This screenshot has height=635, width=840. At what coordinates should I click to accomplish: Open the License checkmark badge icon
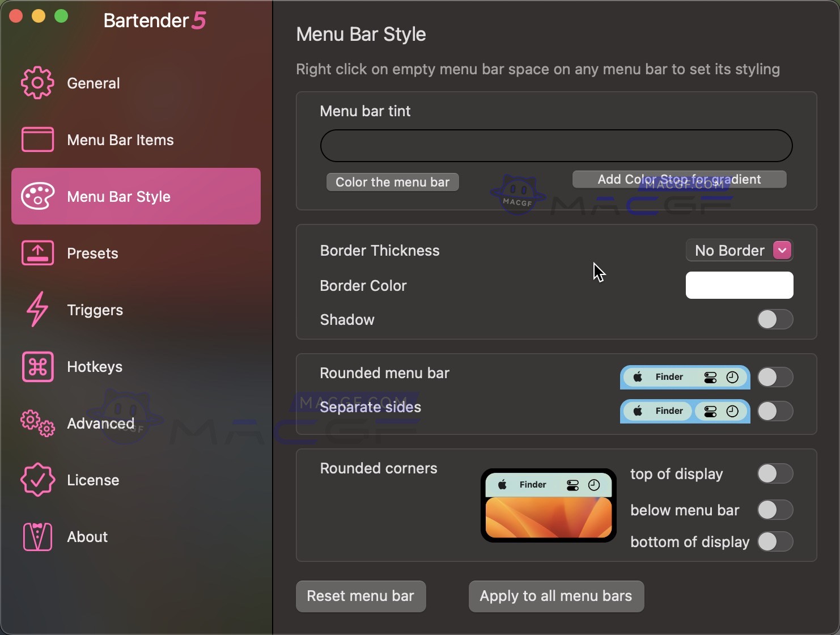(x=37, y=480)
